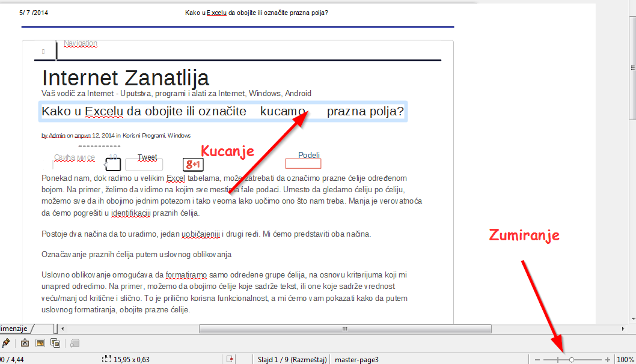
Task: Click the 'by Admin' author link
Action: [53, 135]
